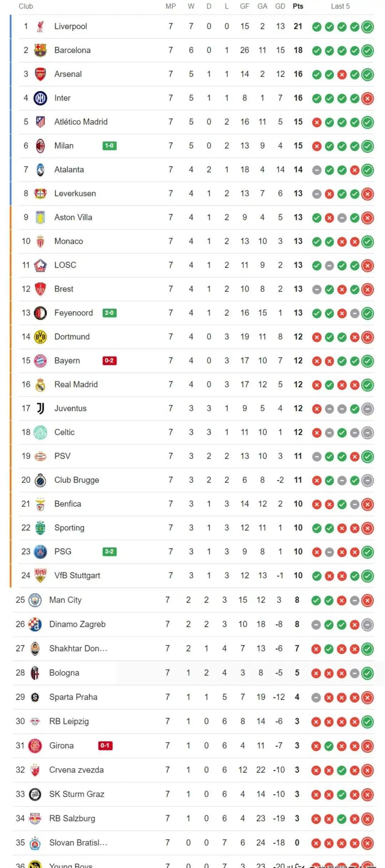The image size is (385, 868).
Task: Click Girona's 0-1 score badge
Action: tap(105, 746)
